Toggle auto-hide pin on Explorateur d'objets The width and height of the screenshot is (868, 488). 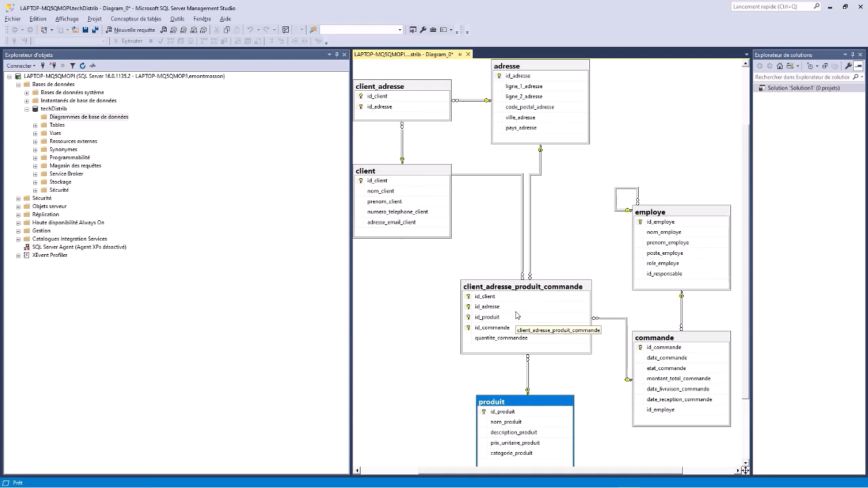click(337, 55)
